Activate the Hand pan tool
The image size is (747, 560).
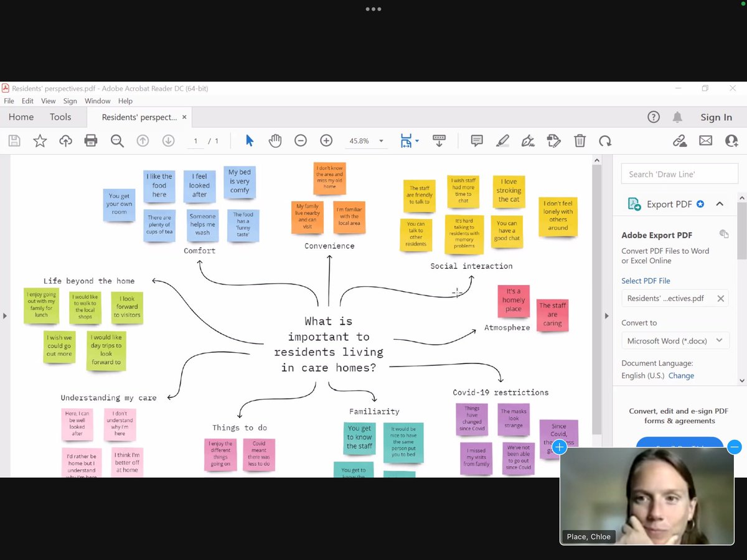(x=275, y=141)
